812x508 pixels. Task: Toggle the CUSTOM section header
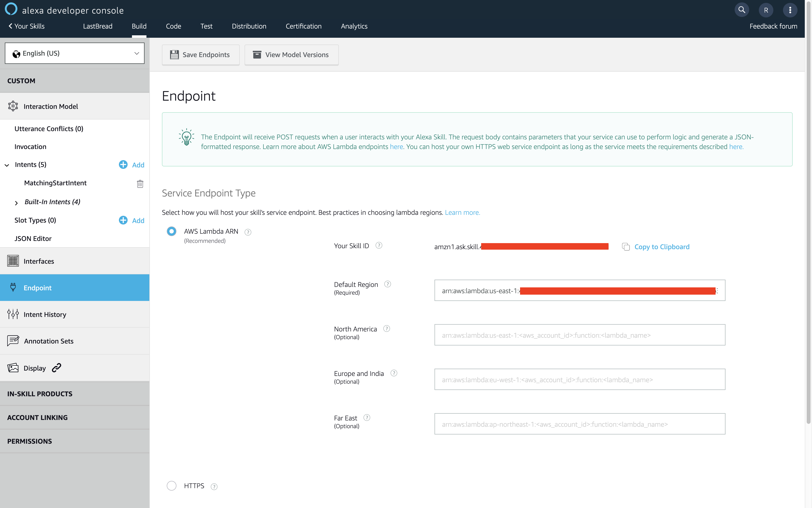click(74, 81)
